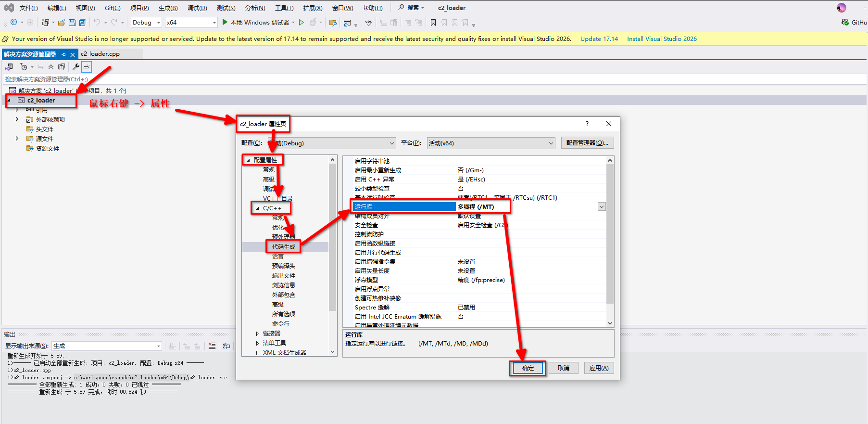Click the Bookmark icon in toolbar
Screen dimensions: 868x424
pos(433,23)
